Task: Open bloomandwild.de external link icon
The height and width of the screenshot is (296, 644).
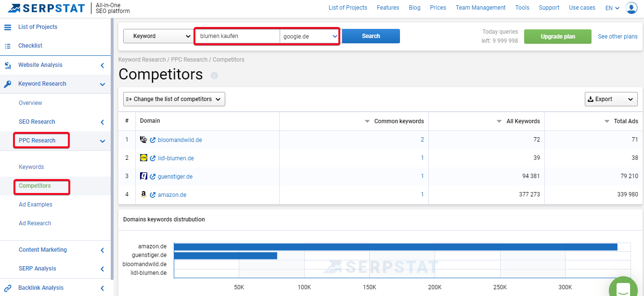Action: pos(153,140)
